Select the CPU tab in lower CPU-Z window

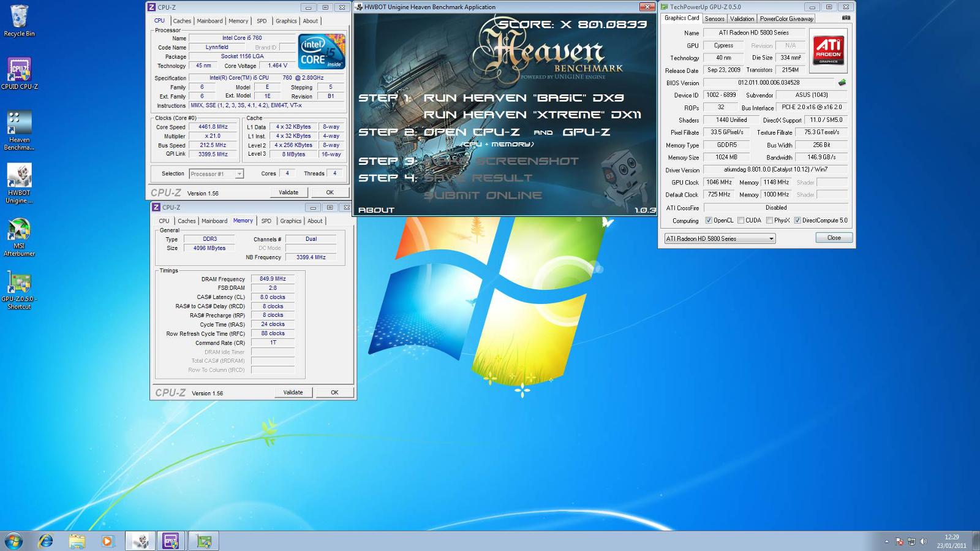164,221
